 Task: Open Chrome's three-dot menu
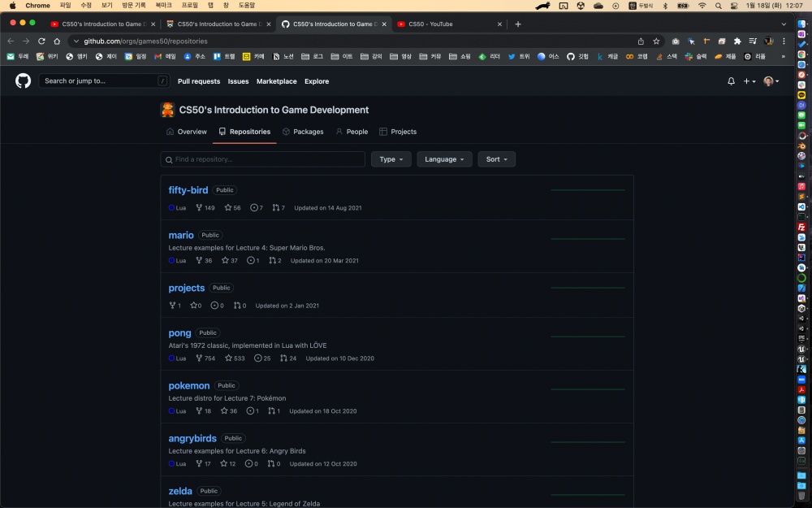pyautogui.click(x=784, y=41)
